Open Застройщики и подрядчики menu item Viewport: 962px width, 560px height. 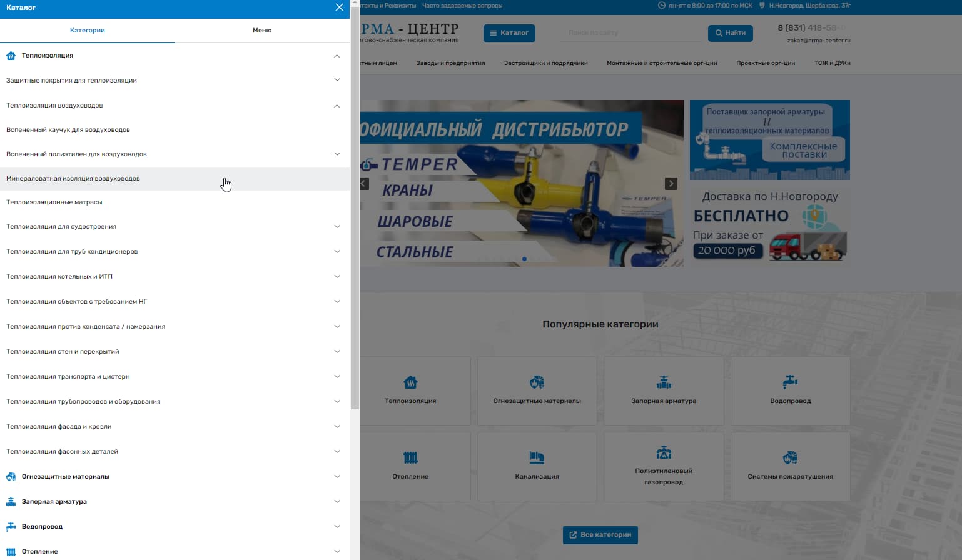[545, 63]
